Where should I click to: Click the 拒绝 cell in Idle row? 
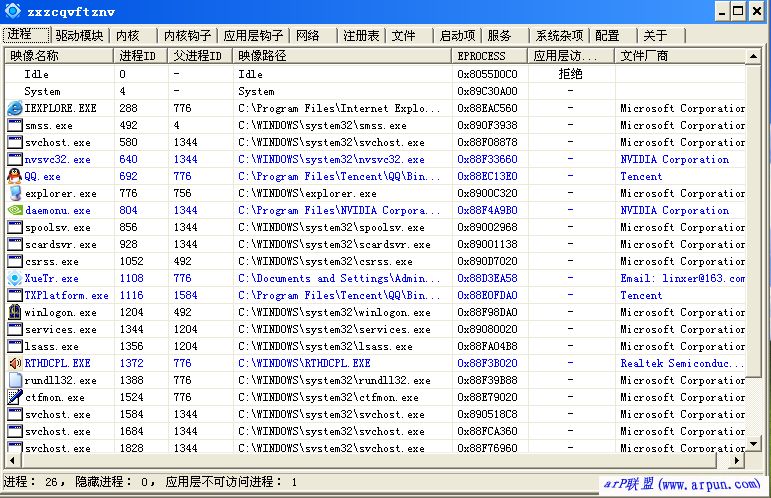pyautogui.click(x=570, y=74)
